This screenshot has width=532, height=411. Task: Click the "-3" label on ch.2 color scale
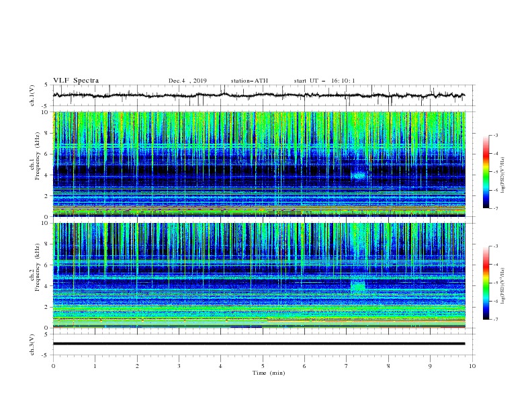[x=496, y=246]
